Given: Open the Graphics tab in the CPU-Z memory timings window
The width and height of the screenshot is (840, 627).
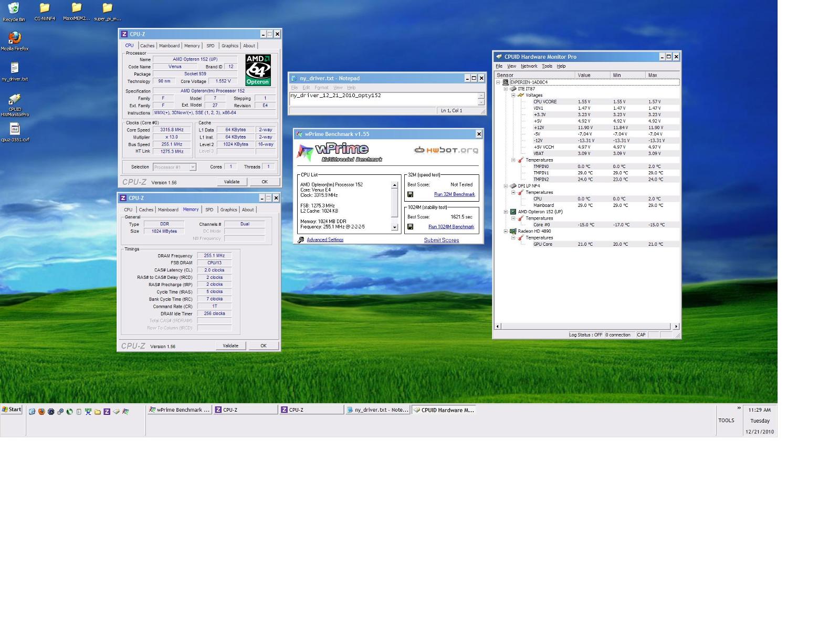Looking at the screenshot, I should point(228,210).
